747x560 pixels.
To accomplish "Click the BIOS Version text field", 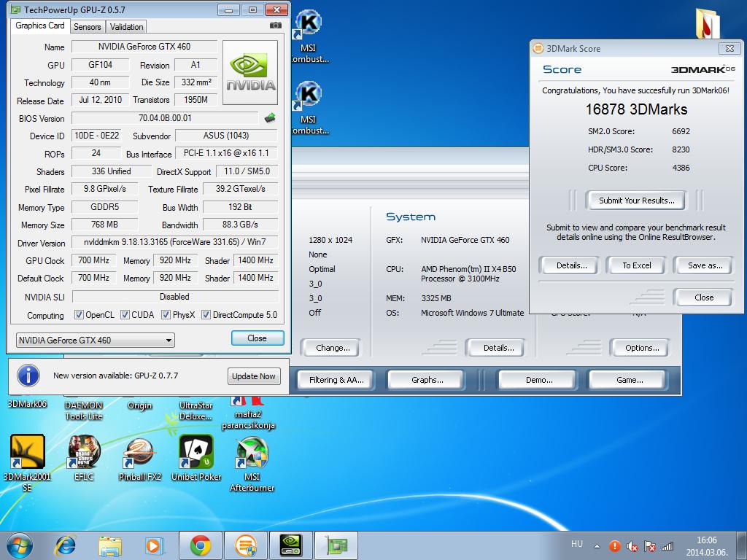I will pyautogui.click(x=165, y=118).
